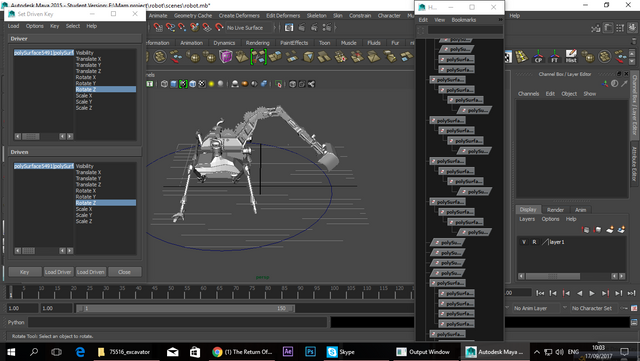The image size is (640, 361).
Task: Click the play backwards button
Action: coord(579,293)
